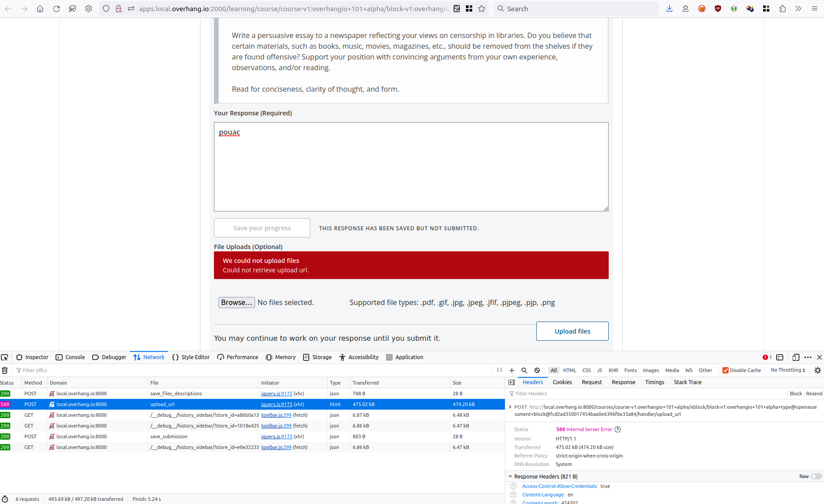This screenshot has width=824, height=504.
Task: Click the Upload files button
Action: 572,331
